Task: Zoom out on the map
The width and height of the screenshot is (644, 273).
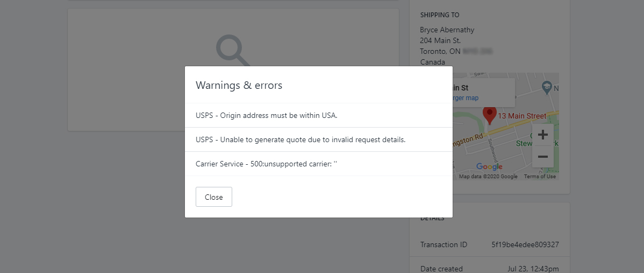Action: click(x=542, y=157)
